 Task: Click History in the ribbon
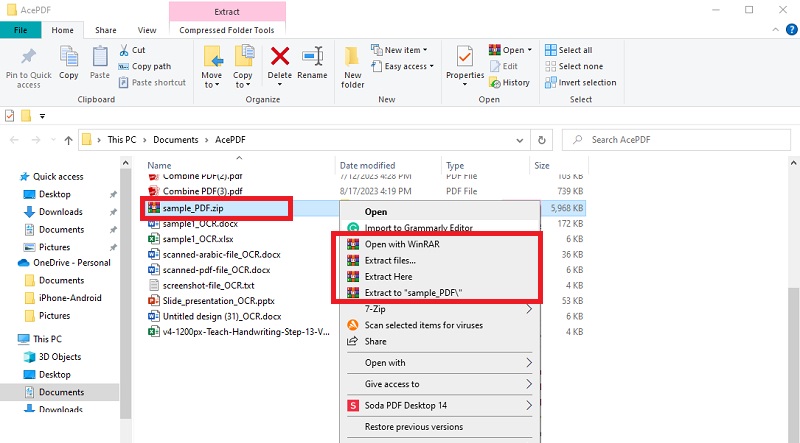[x=509, y=82]
